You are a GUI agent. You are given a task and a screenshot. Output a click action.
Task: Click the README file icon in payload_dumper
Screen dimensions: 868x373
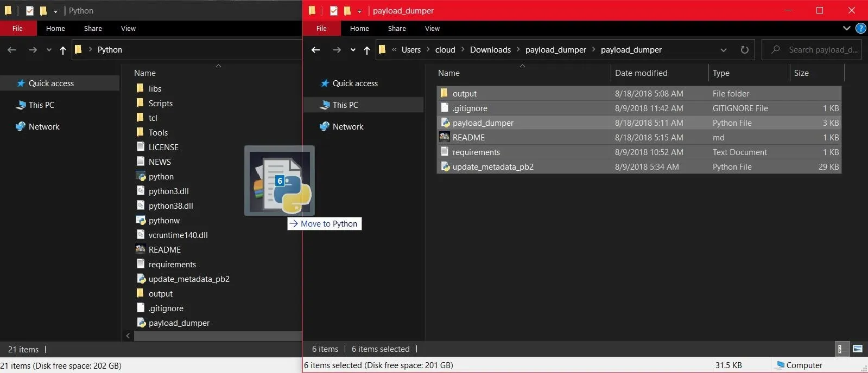pos(445,138)
